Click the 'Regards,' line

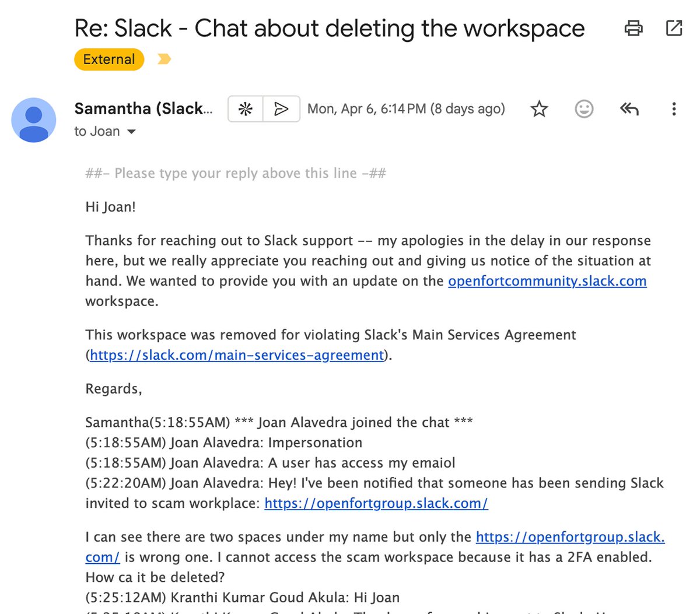[x=114, y=389]
